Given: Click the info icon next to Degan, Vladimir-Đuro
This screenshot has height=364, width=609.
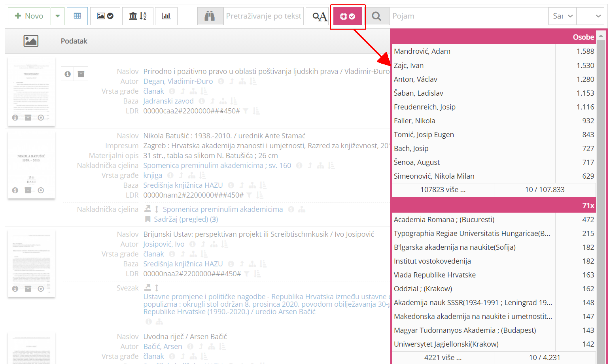Looking at the screenshot, I should 221,81.
